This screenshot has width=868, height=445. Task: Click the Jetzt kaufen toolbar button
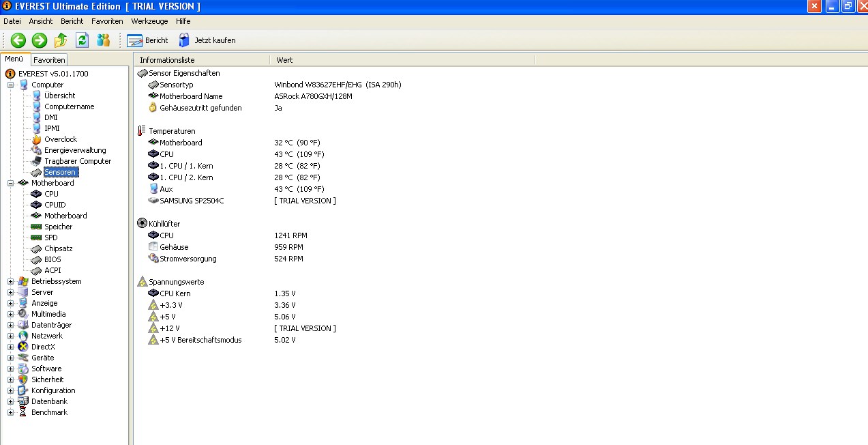point(207,40)
